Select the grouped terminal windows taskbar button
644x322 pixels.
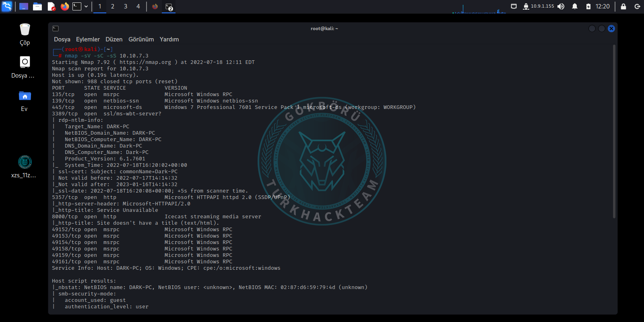click(169, 6)
